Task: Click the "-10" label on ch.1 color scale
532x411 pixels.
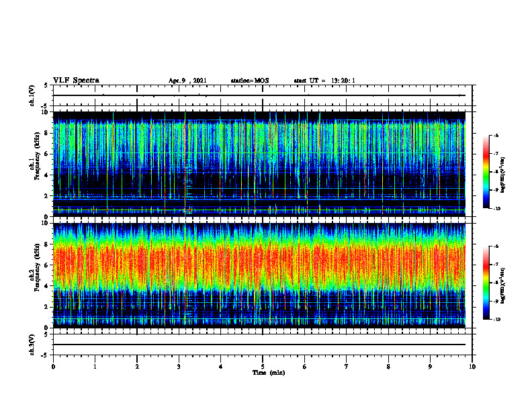Action: (x=497, y=209)
